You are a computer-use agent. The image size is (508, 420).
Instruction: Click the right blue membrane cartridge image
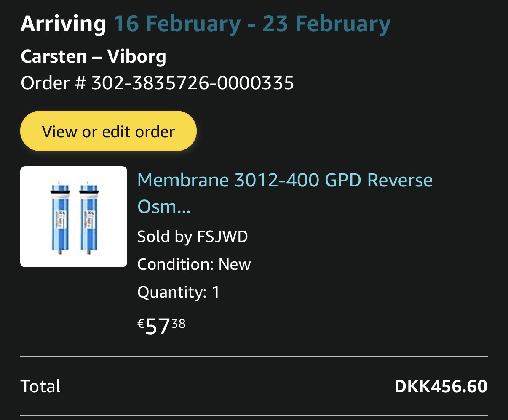click(x=88, y=218)
